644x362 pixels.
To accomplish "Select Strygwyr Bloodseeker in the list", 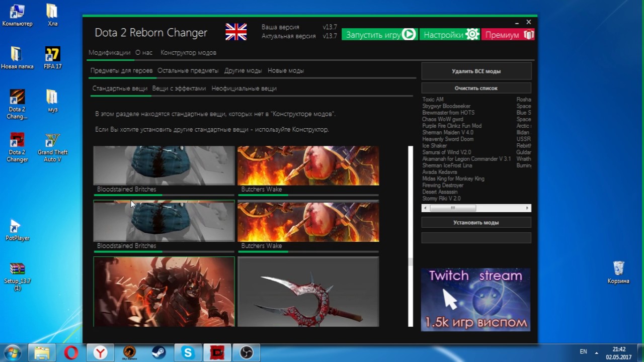I will pos(446,106).
